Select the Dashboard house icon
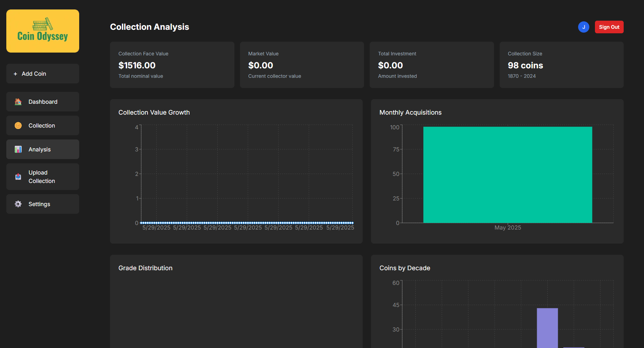This screenshot has width=644, height=348. 18,102
